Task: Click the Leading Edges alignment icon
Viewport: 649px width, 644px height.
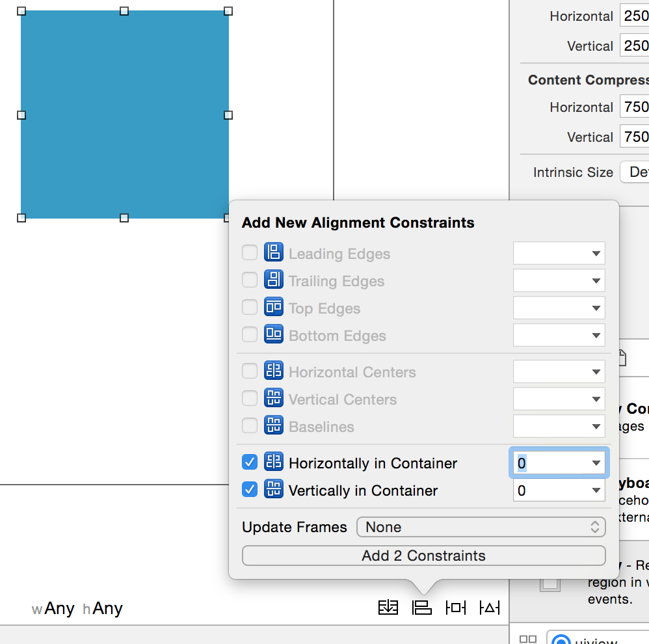Action: point(274,252)
